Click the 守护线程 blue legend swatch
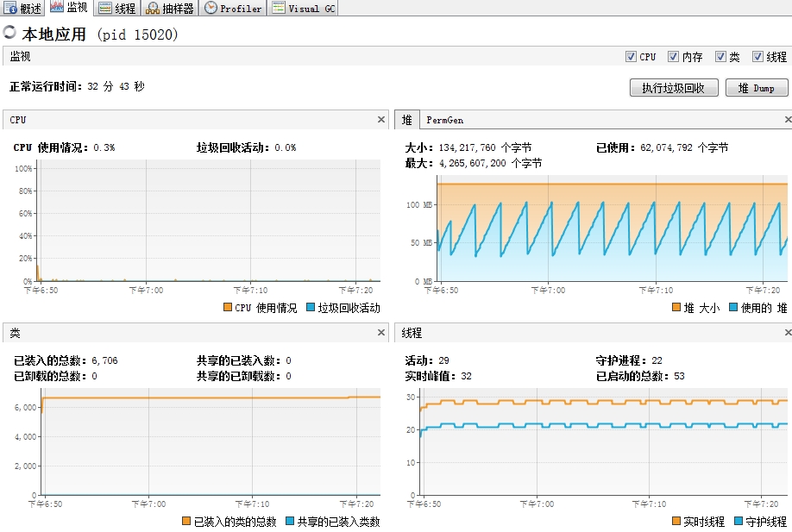792x532 pixels. click(x=739, y=521)
